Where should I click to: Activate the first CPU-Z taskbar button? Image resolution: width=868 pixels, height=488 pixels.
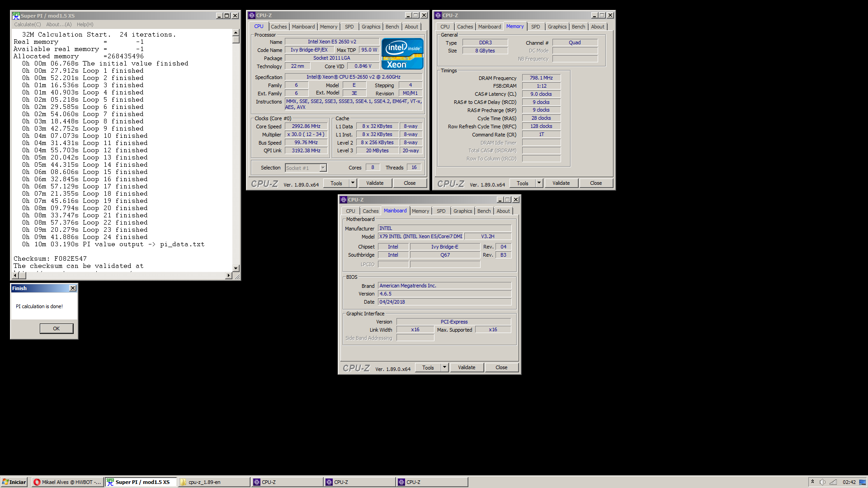coord(287,482)
